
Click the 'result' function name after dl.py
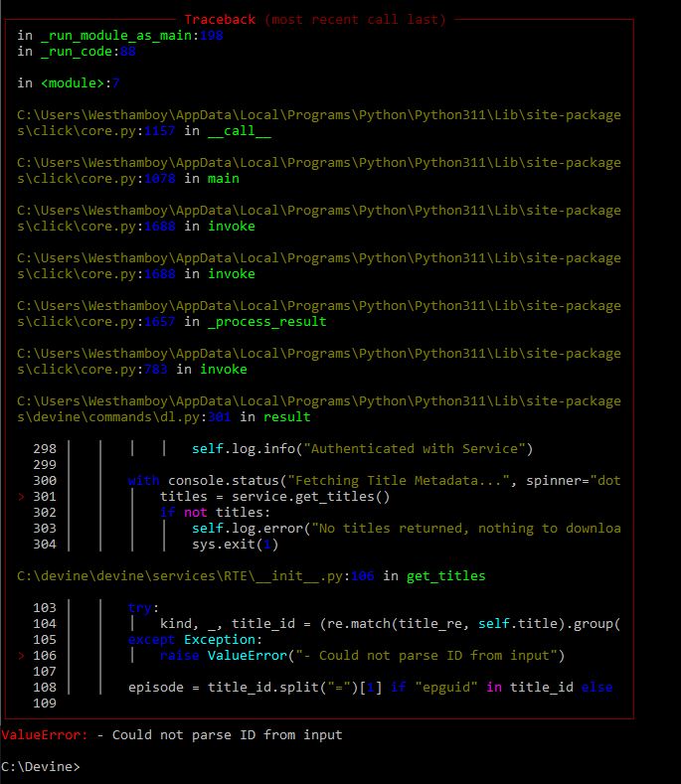tap(286, 417)
